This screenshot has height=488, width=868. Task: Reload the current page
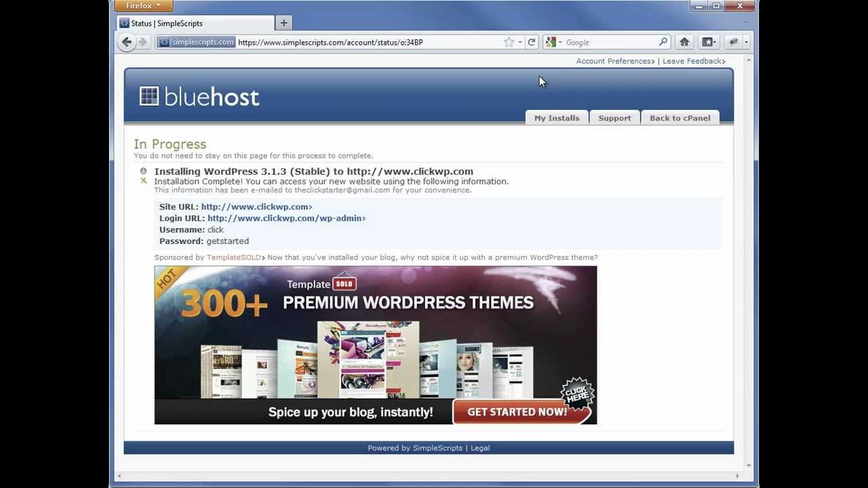coord(532,42)
